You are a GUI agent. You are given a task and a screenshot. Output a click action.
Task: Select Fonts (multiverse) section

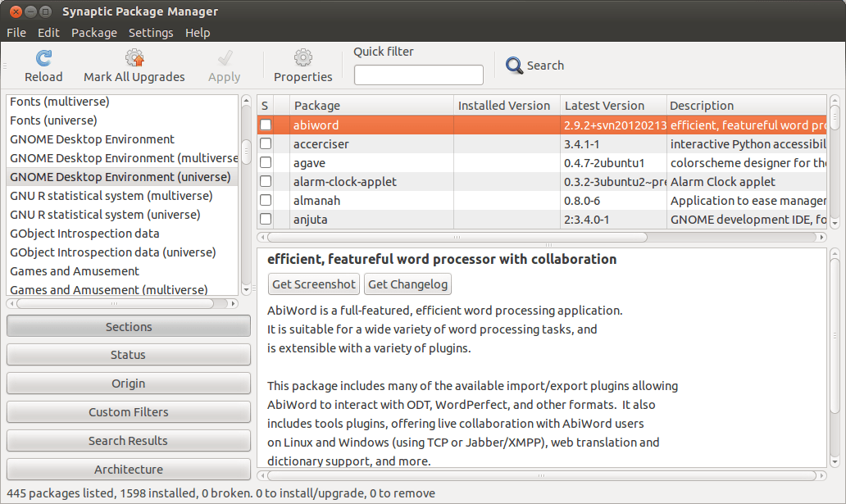click(122, 102)
